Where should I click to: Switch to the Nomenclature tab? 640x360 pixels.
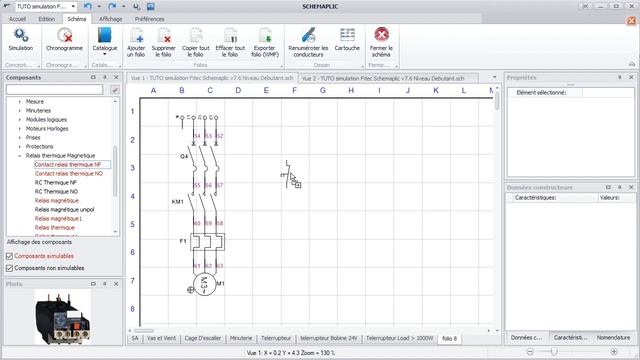click(613, 338)
